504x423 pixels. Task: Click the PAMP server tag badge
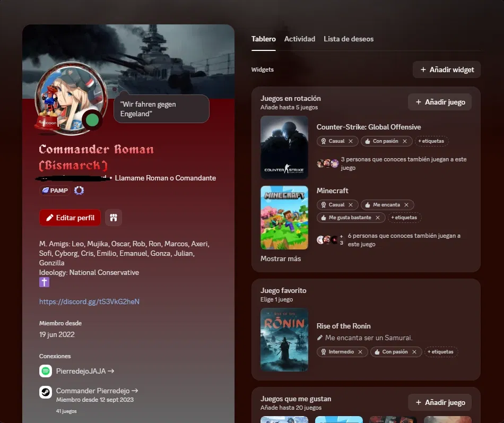[x=55, y=191]
